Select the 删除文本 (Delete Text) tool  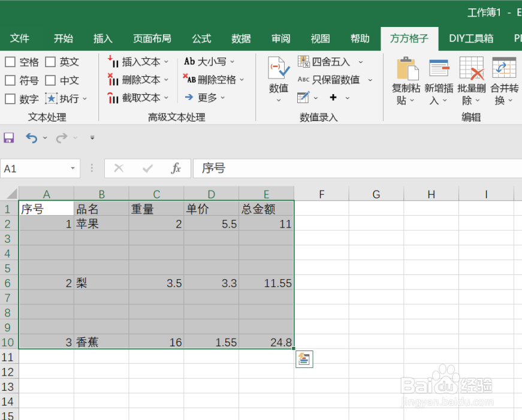pyautogui.click(x=138, y=80)
